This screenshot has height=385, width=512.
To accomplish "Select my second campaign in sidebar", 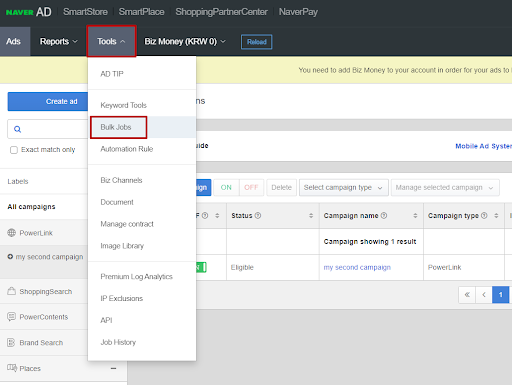I will click(49, 257).
